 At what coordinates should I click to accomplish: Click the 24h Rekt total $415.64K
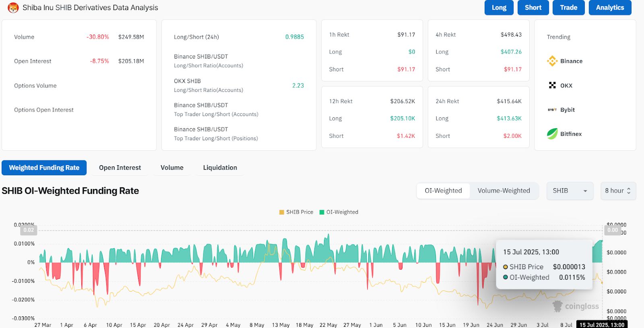tap(509, 101)
